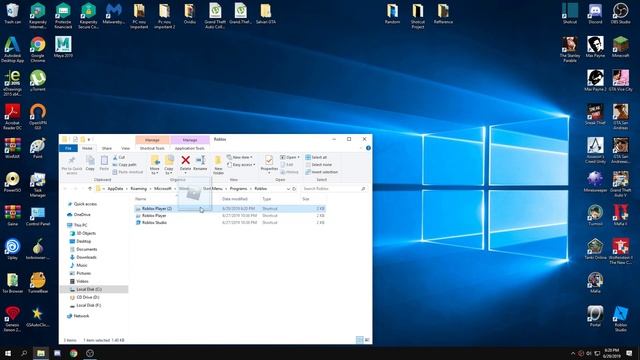Sort by the Date modified column header
This screenshot has width=640, height=360.
pyautogui.click(x=235, y=199)
